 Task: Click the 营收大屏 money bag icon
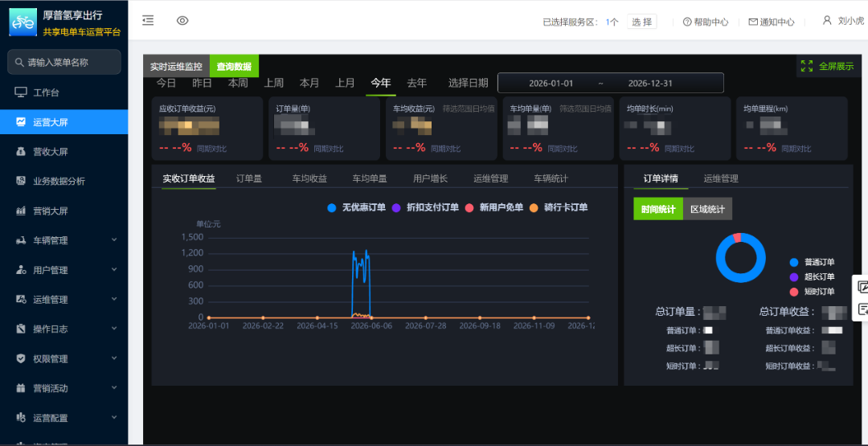20,152
